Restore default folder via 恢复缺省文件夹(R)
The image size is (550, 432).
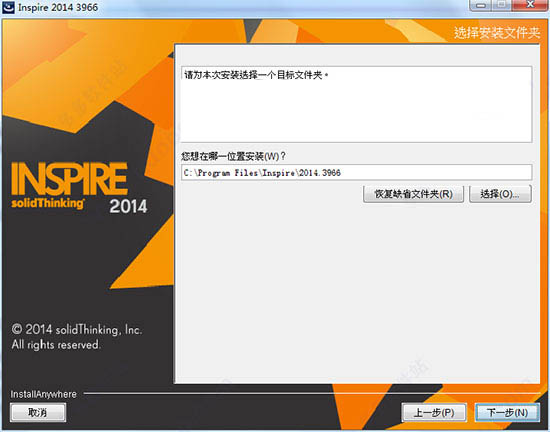tap(414, 194)
